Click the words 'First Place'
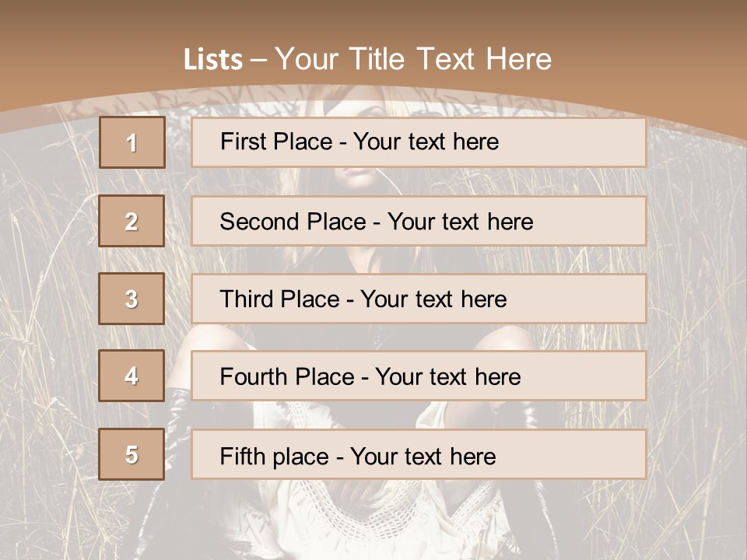Image resolution: width=747 pixels, height=560 pixels. 276,142
